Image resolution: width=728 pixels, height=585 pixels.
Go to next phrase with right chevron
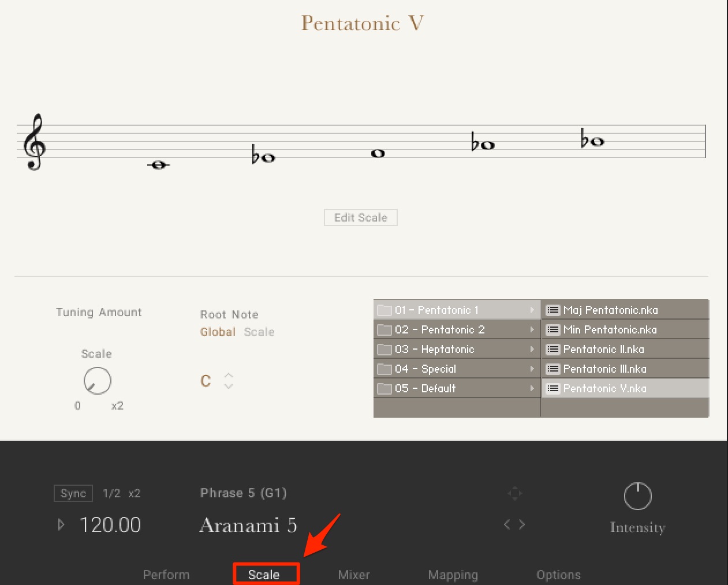pos(522,524)
